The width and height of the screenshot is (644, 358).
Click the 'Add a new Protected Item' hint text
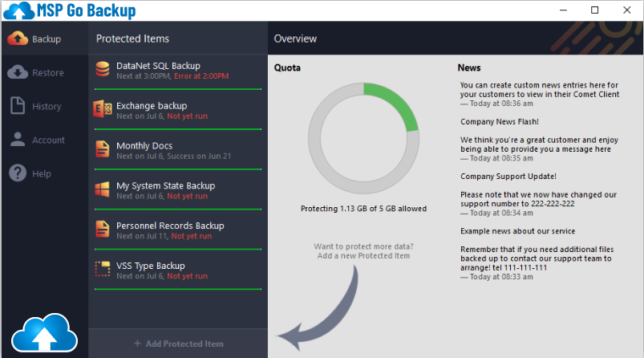point(363,255)
